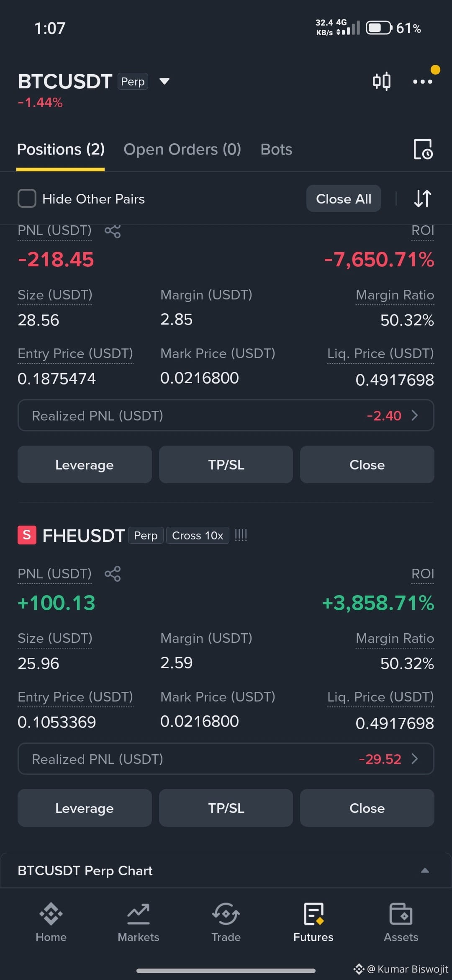This screenshot has height=980, width=452.
Task: Expand Realized PNL -2.40 details
Action: click(226, 415)
